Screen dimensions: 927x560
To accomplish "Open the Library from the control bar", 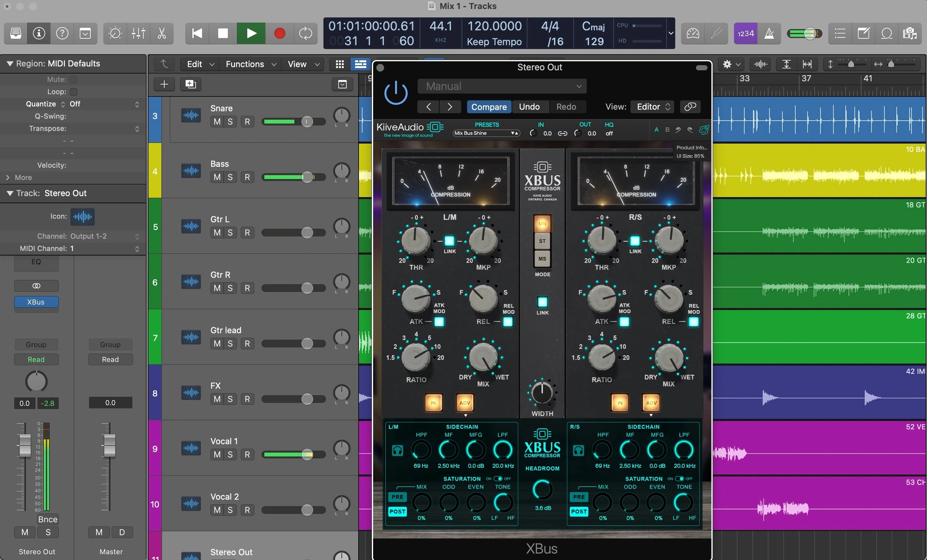I will coord(16,33).
